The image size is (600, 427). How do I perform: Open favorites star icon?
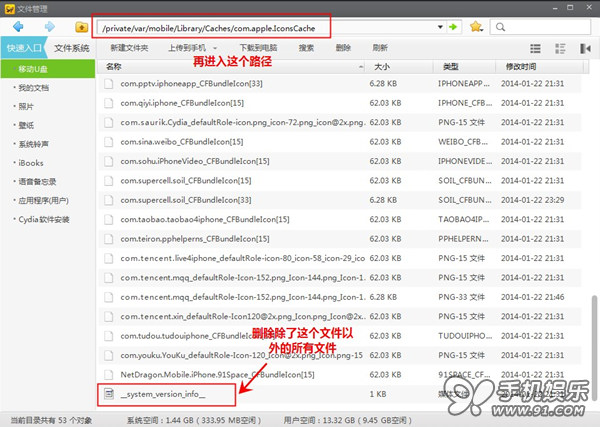click(476, 27)
